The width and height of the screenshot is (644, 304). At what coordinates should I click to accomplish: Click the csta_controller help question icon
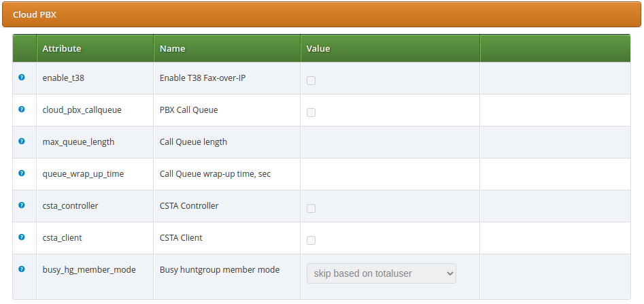22,205
